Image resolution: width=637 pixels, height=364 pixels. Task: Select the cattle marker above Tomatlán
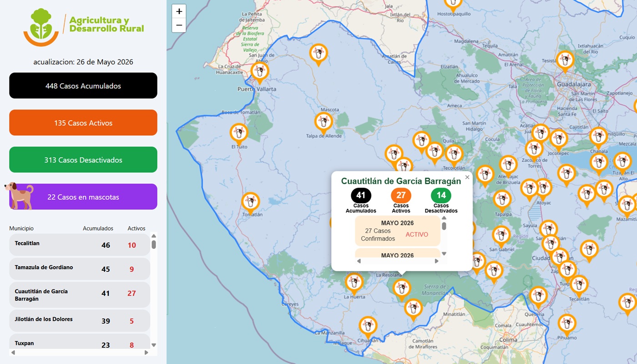pos(250,203)
